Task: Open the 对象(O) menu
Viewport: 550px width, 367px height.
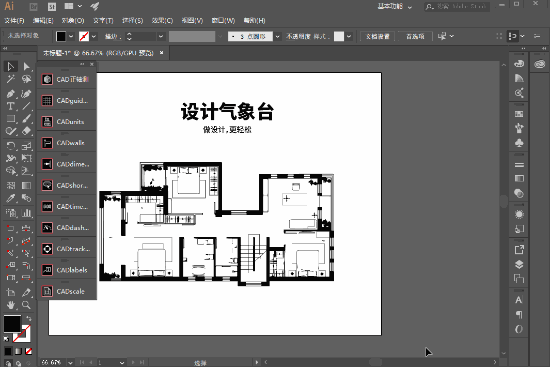Action: coord(73,21)
